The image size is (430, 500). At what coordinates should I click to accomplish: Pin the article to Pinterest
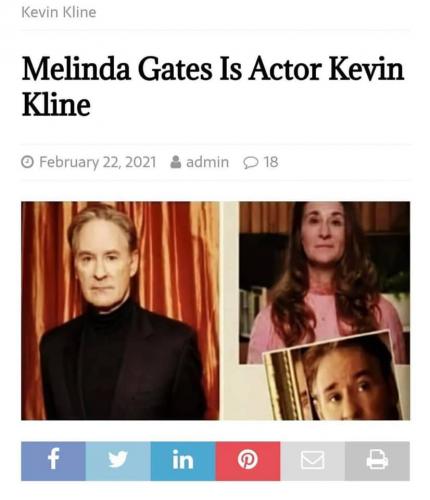coord(248,461)
